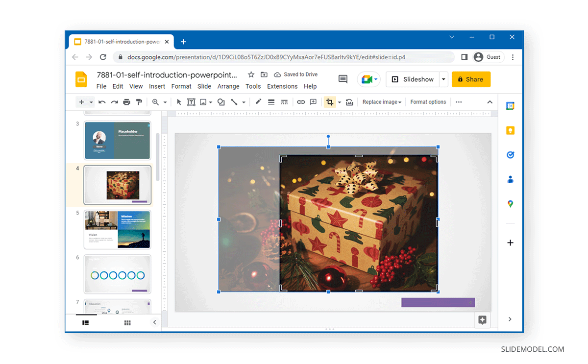Click the yellow Share button
Image resolution: width=588 pixels, height=364 pixels.
pos(471,79)
